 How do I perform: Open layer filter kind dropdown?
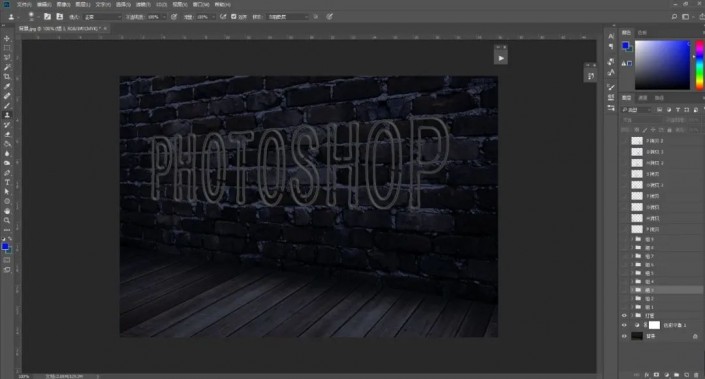click(x=637, y=110)
